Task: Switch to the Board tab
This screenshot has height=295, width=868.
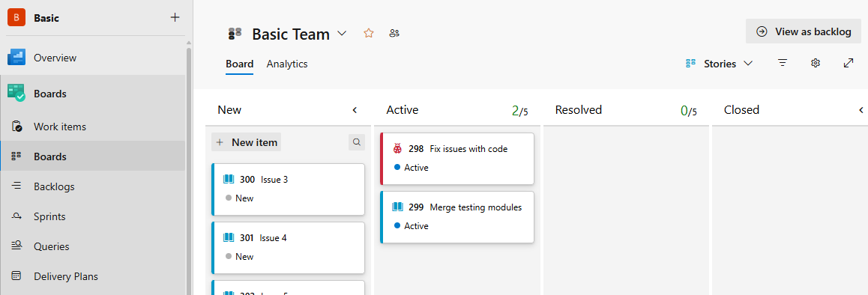Action: point(240,64)
